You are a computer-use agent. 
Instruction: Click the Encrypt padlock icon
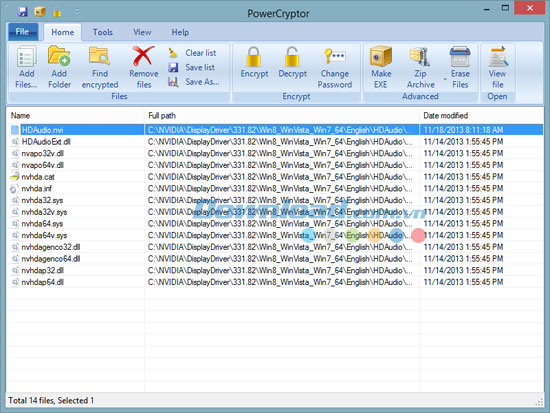[x=254, y=57]
